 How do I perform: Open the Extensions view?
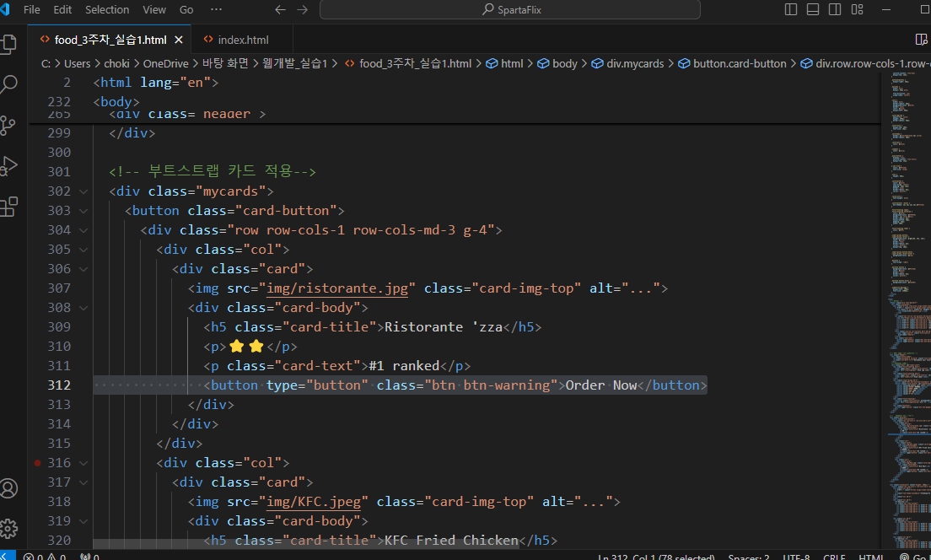point(8,207)
